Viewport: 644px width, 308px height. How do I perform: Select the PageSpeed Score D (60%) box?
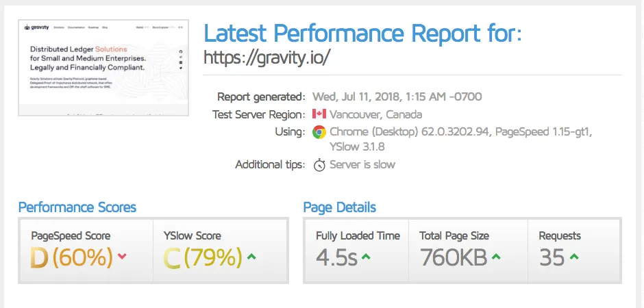[86, 251]
